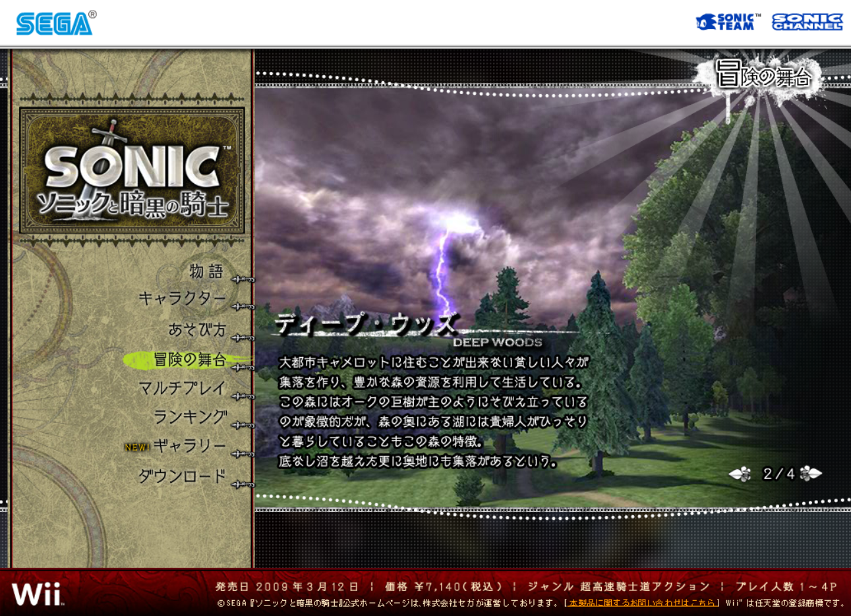The image size is (851, 616).
Task: Go to previous stage with left arrow
Action: point(740,474)
